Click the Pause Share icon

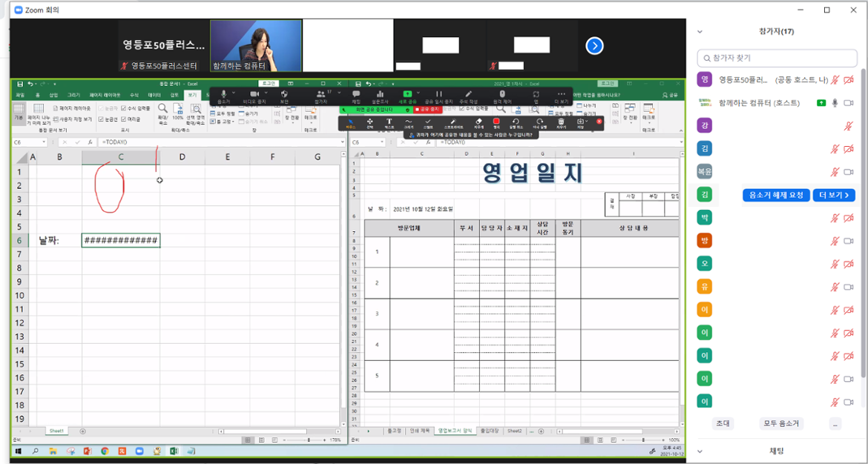[439, 95]
